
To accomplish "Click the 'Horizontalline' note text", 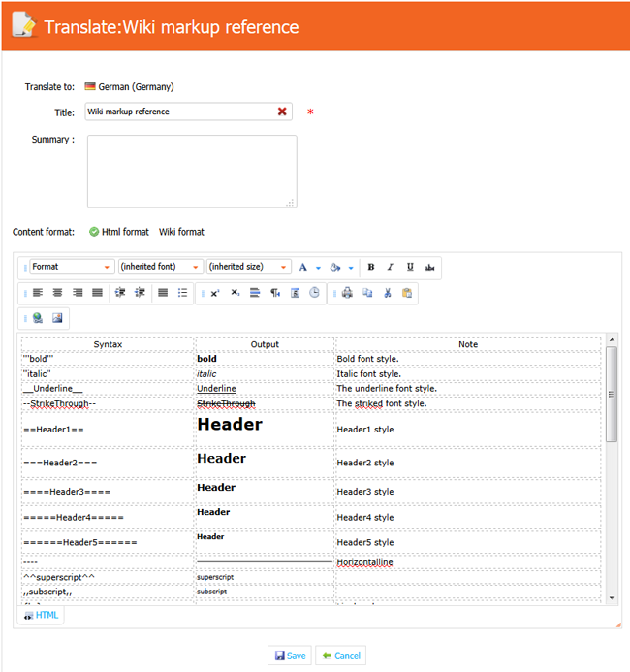I will coord(364,562).
